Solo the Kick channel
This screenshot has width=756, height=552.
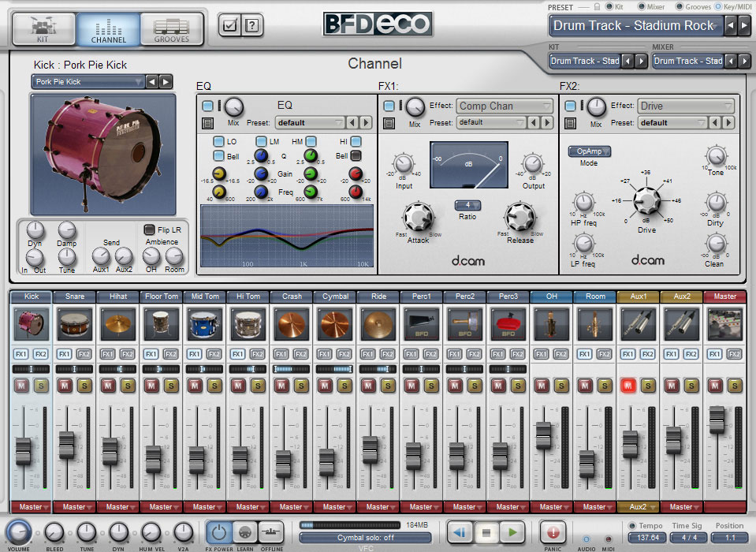[x=41, y=386]
